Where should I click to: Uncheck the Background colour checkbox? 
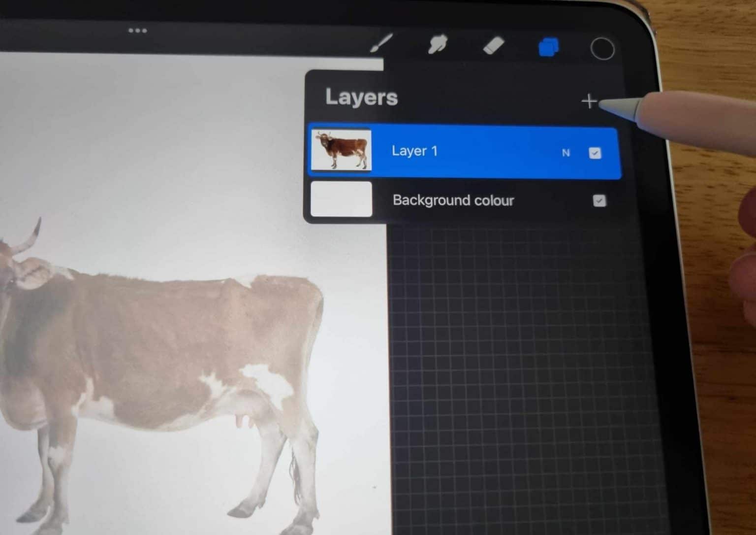(599, 201)
